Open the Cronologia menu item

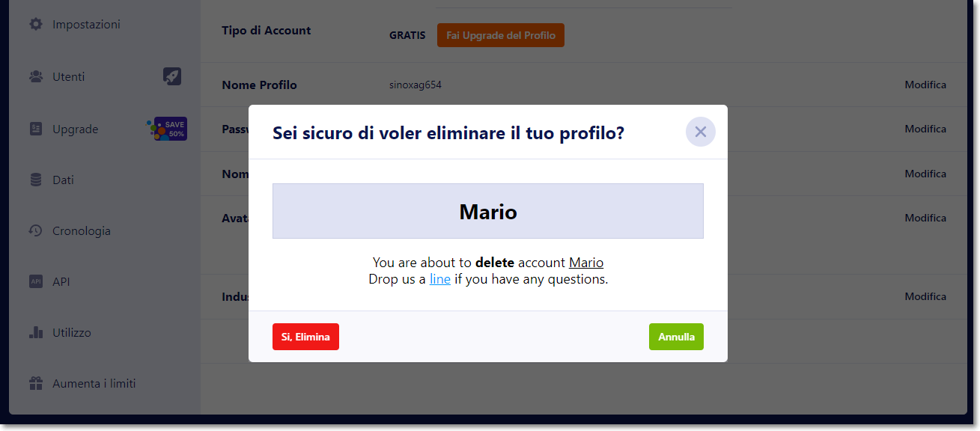pos(82,230)
